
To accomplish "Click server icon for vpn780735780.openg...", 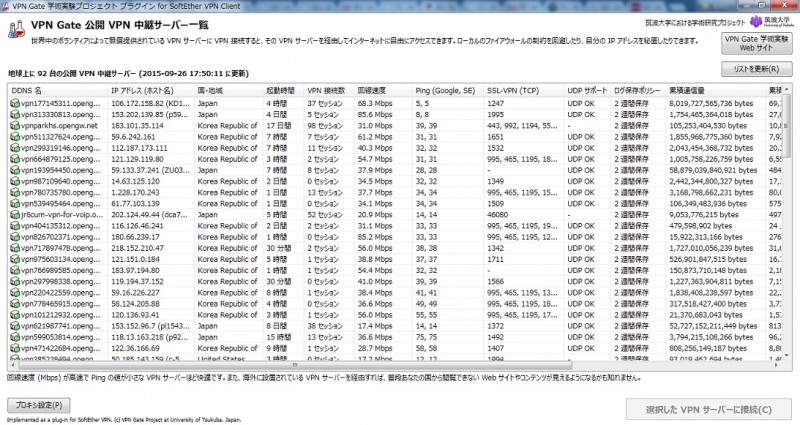I will (x=15, y=193).
